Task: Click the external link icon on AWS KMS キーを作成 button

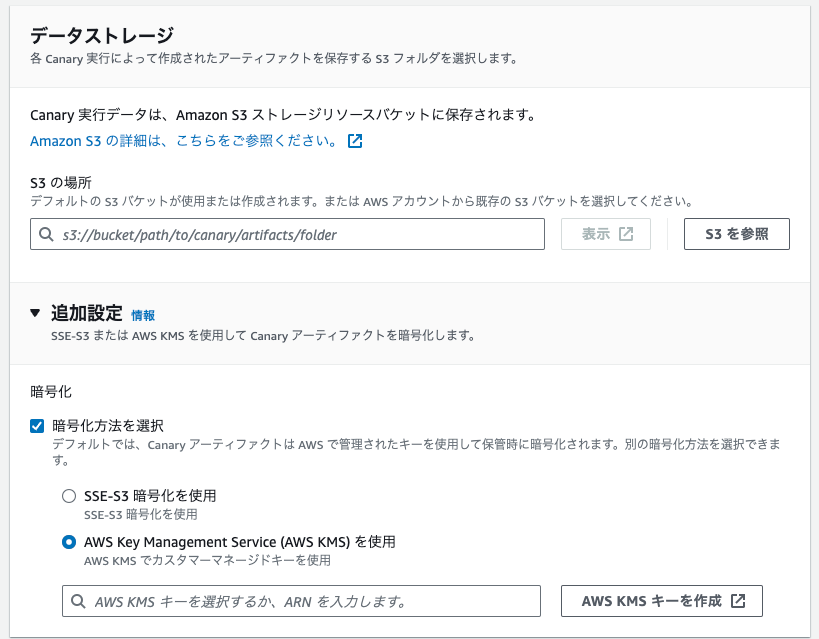Action: pos(741,600)
